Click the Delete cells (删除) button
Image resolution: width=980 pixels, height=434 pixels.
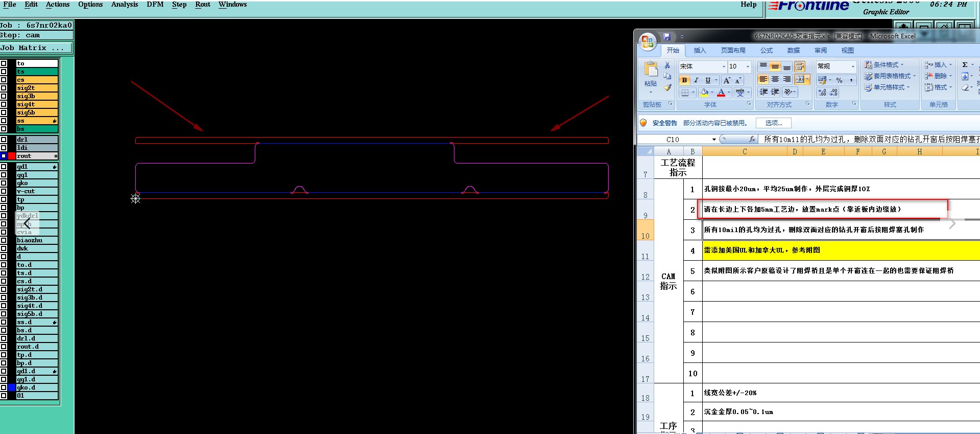click(939, 76)
